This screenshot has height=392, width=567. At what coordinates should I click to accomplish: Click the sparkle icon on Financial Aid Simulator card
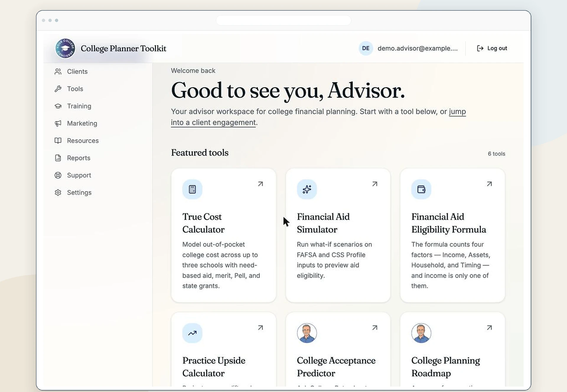(x=307, y=189)
